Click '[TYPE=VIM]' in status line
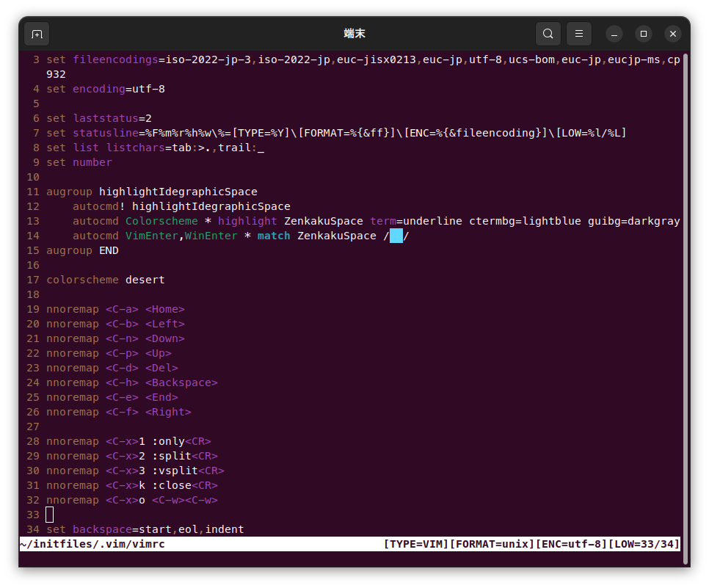709x588 pixels. pos(416,544)
